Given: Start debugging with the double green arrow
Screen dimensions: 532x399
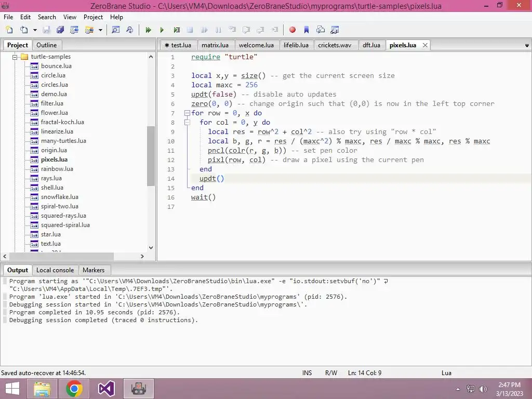Looking at the screenshot, I should coord(148,30).
